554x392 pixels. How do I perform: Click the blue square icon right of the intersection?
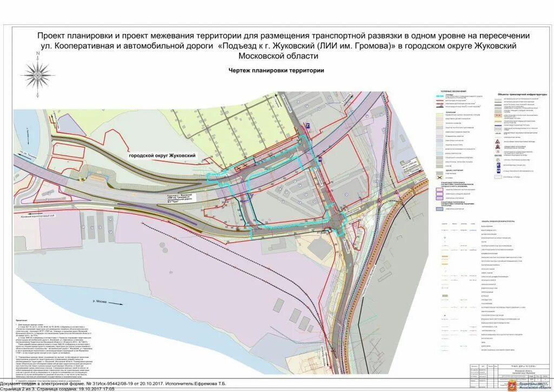coord(320,160)
